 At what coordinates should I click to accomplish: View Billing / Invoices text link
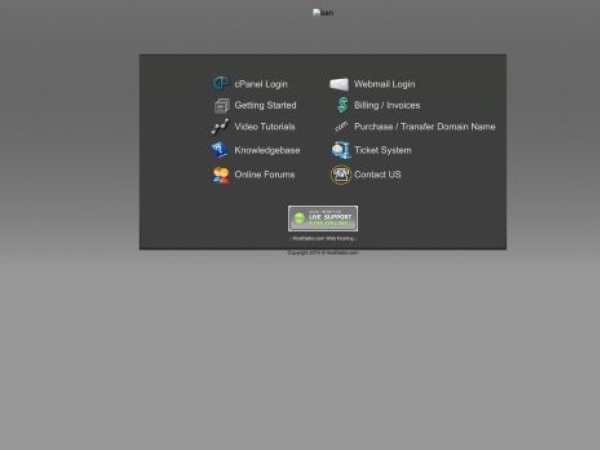(387, 105)
